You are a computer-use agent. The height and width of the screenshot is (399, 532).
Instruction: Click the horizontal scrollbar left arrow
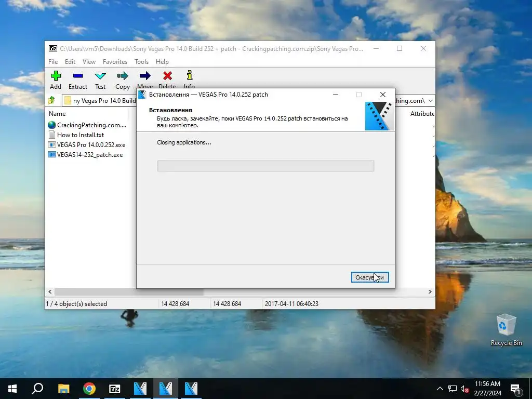tap(50, 291)
